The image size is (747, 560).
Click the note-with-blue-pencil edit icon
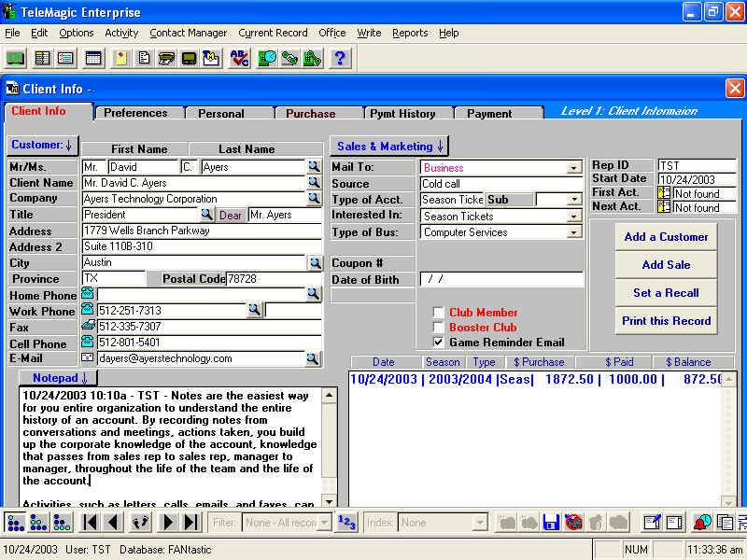651,523
